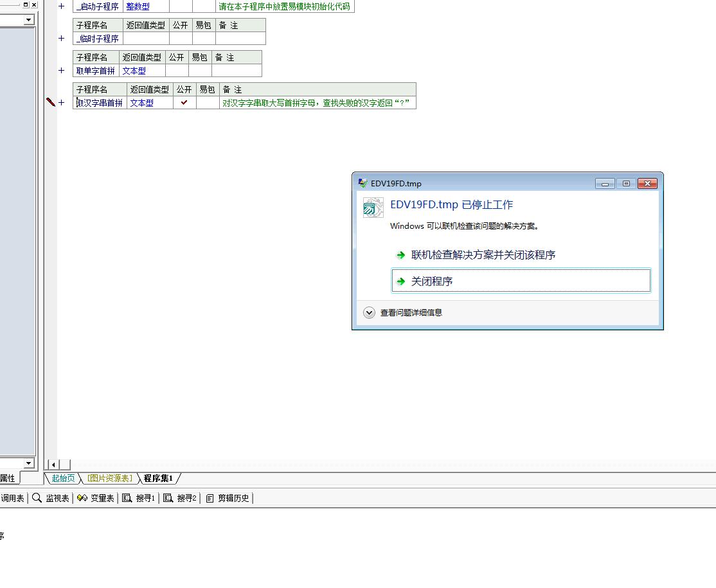Maximize the EDV19FD.tmp dialog window
The height and width of the screenshot is (588, 716).
[626, 184]
